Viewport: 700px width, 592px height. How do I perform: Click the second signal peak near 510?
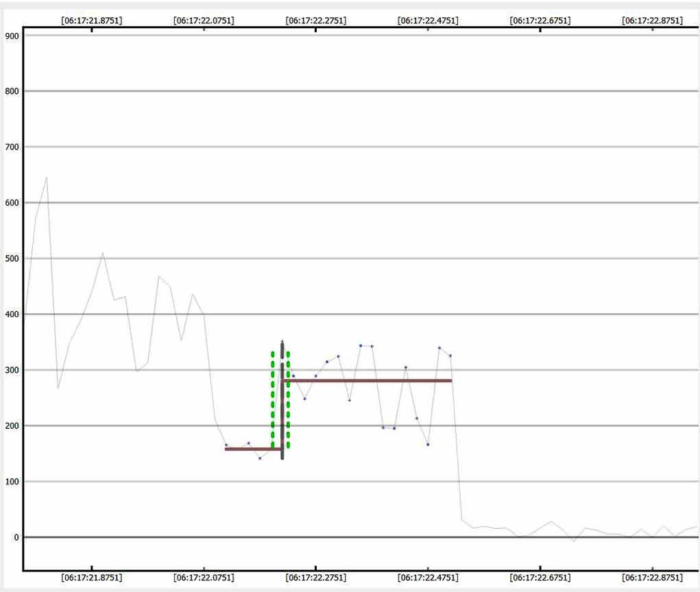103,253
